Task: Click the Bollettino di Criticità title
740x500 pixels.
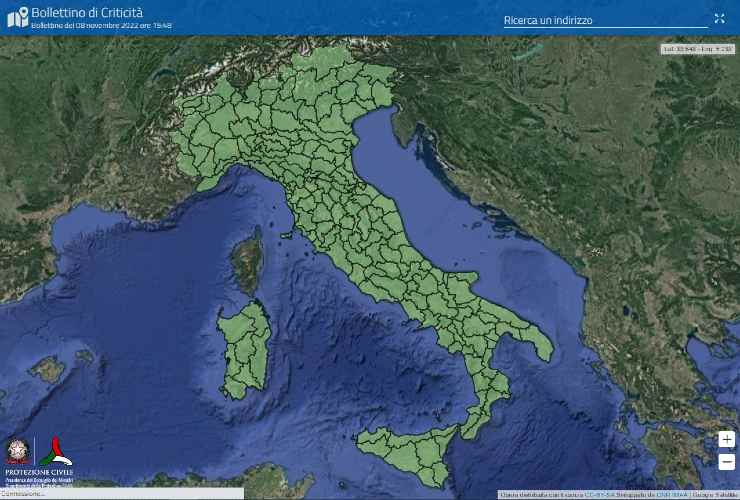Action: pyautogui.click(x=87, y=12)
